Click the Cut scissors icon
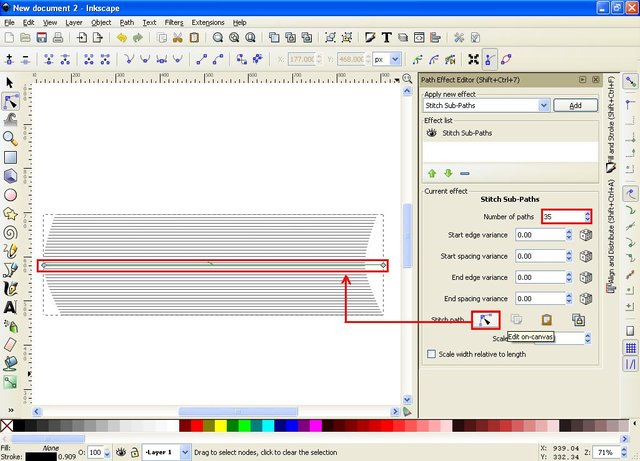 pyautogui.click(x=178, y=38)
